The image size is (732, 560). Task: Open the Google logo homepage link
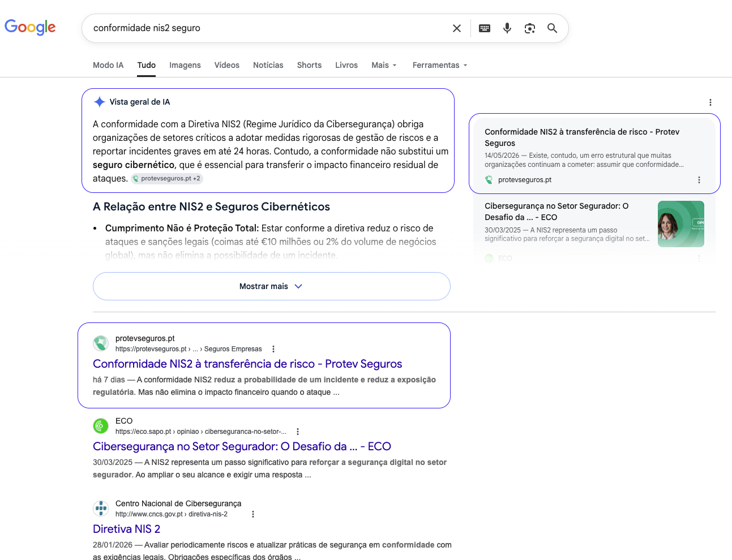coord(30,27)
